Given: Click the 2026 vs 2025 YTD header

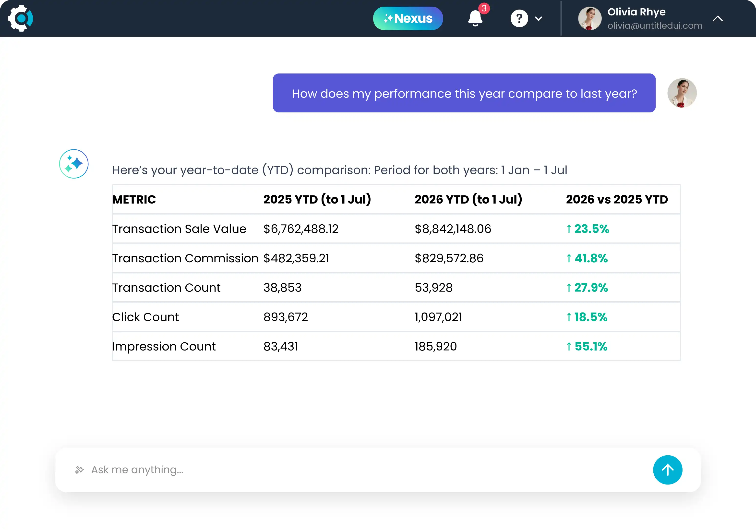Looking at the screenshot, I should pos(617,199).
